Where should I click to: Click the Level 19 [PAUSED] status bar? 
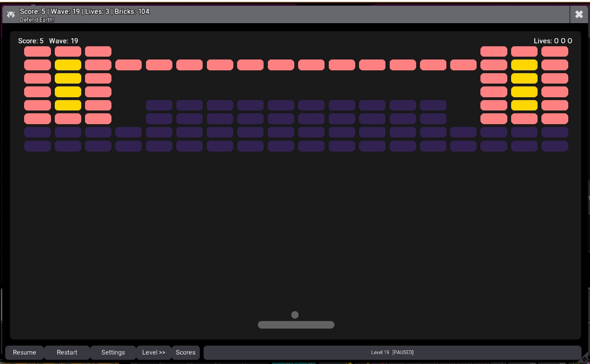[392, 352]
